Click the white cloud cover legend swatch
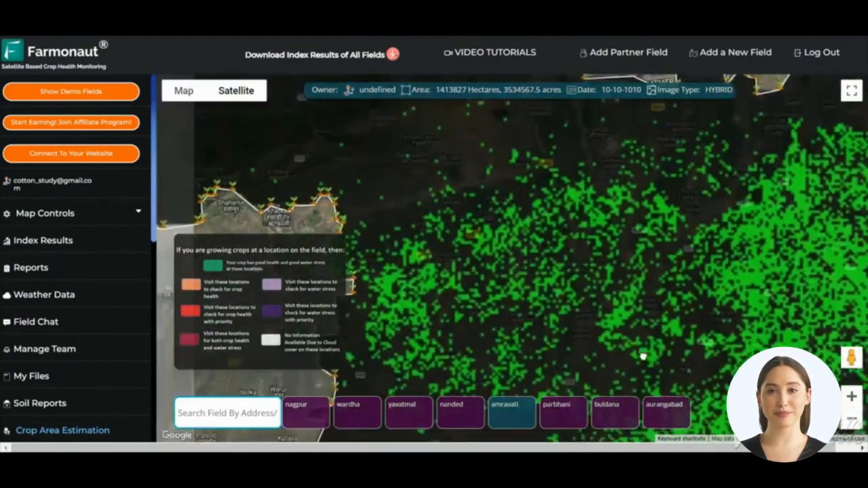Viewport: 868px width, 488px height. 271,340
